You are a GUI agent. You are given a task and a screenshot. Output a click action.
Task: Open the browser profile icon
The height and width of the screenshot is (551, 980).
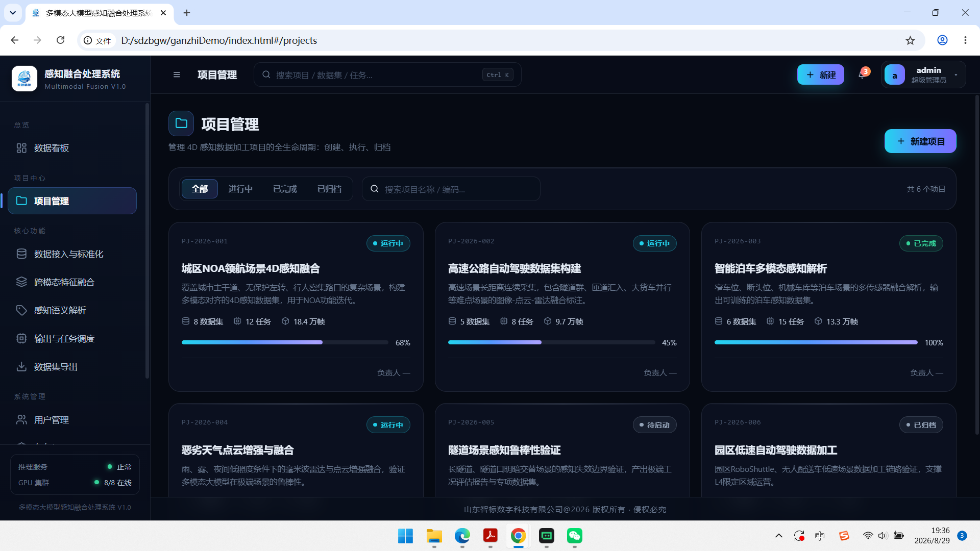pos(942,40)
